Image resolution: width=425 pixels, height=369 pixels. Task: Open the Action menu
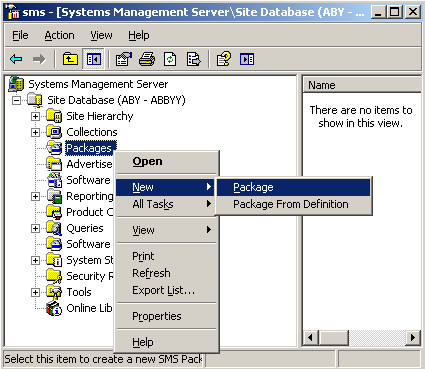[60, 35]
